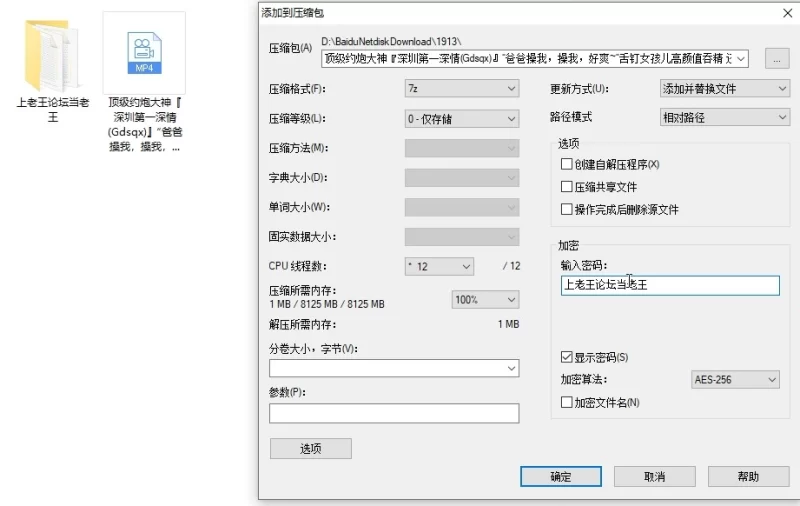Viewport: 800px width, 506px height.
Task: Select the MP4 video file icon
Action: pyautogui.click(x=144, y=53)
